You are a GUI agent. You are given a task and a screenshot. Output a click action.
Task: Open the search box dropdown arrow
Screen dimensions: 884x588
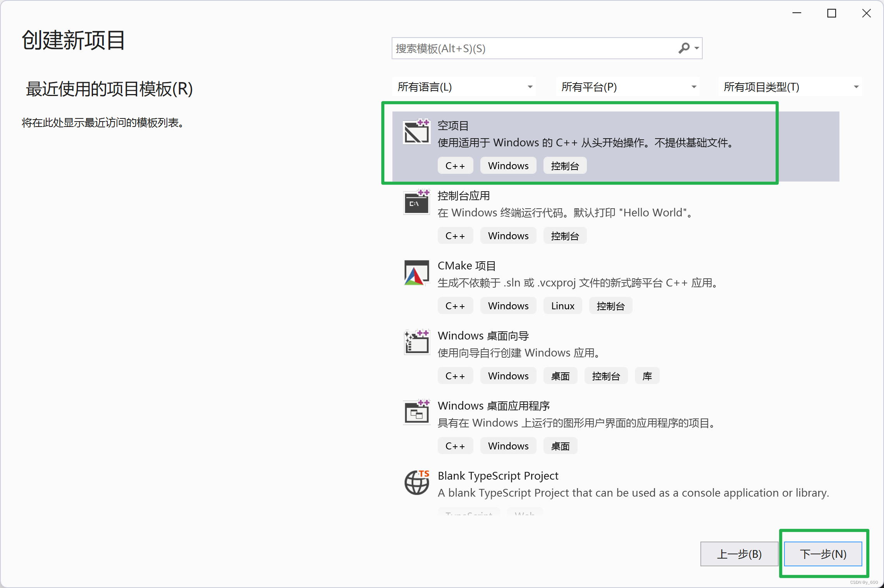[697, 48]
